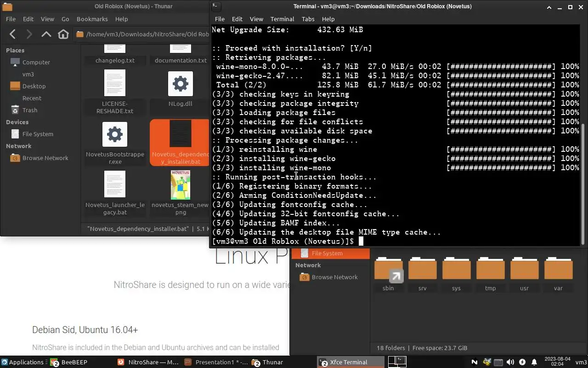588x368 pixels.
Task: Open vm3 user menu in panel
Action: coord(581,362)
